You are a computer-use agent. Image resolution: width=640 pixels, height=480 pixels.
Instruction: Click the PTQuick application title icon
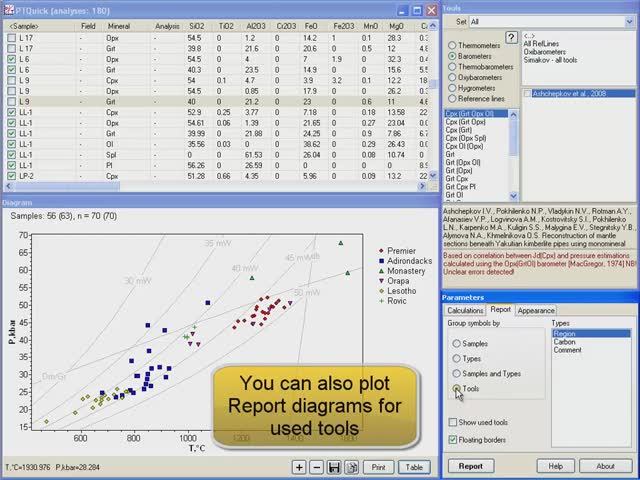pos(9,10)
